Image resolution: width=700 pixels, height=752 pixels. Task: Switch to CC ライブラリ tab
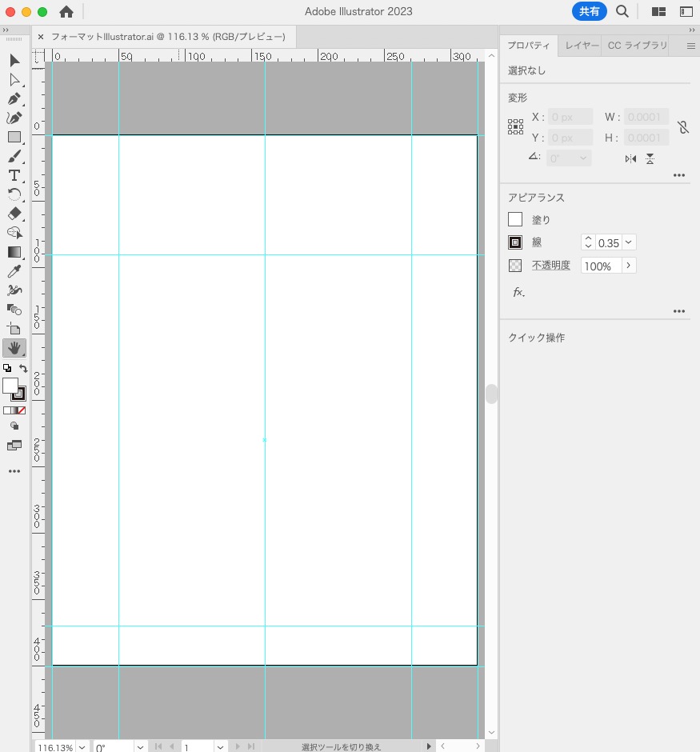(637, 46)
